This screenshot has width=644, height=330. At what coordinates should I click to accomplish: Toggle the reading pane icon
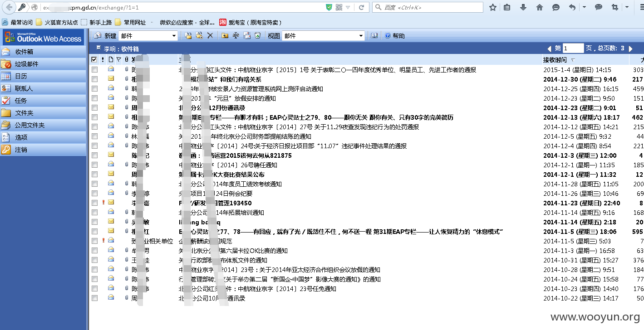point(247,36)
